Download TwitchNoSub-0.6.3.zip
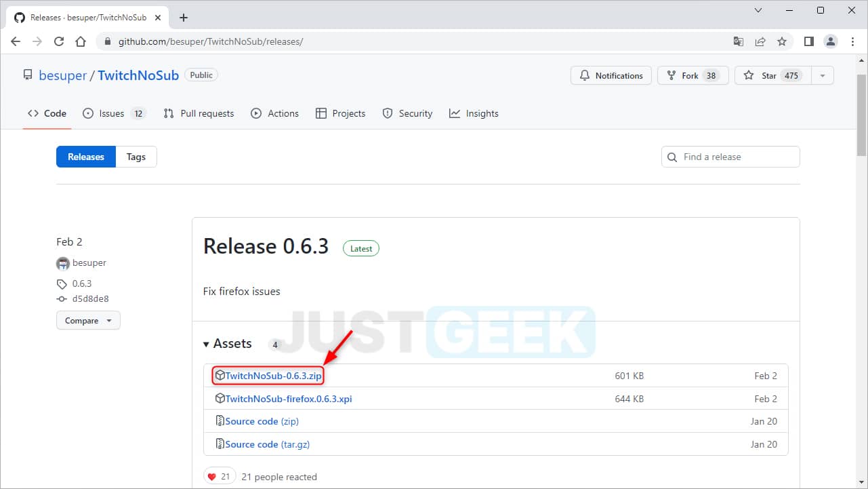Image resolution: width=868 pixels, height=489 pixels. coord(273,376)
